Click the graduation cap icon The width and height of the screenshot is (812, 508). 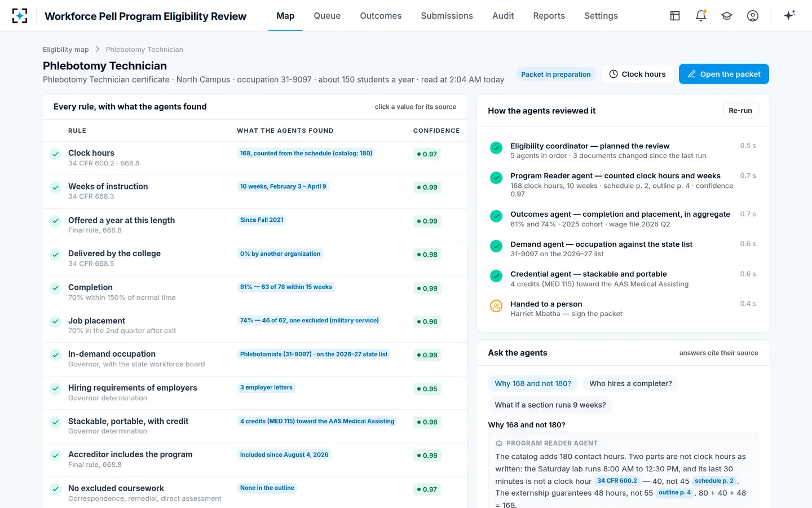click(727, 16)
